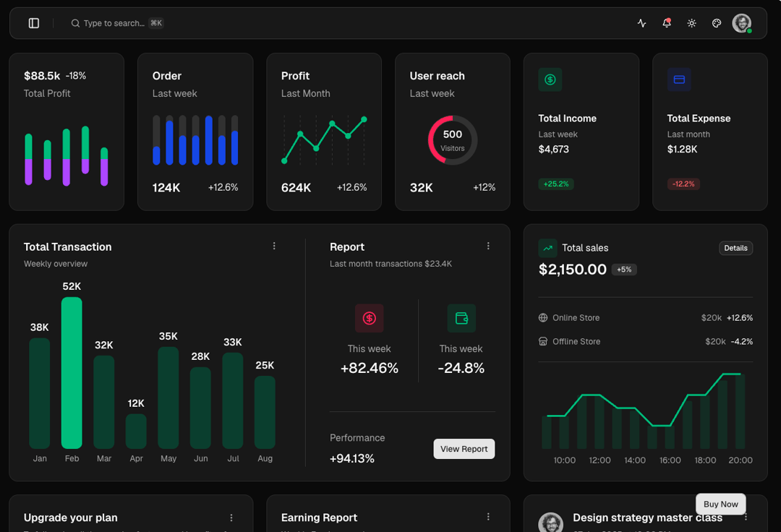Click the Type to search field
The image size is (781, 532).
(x=117, y=23)
